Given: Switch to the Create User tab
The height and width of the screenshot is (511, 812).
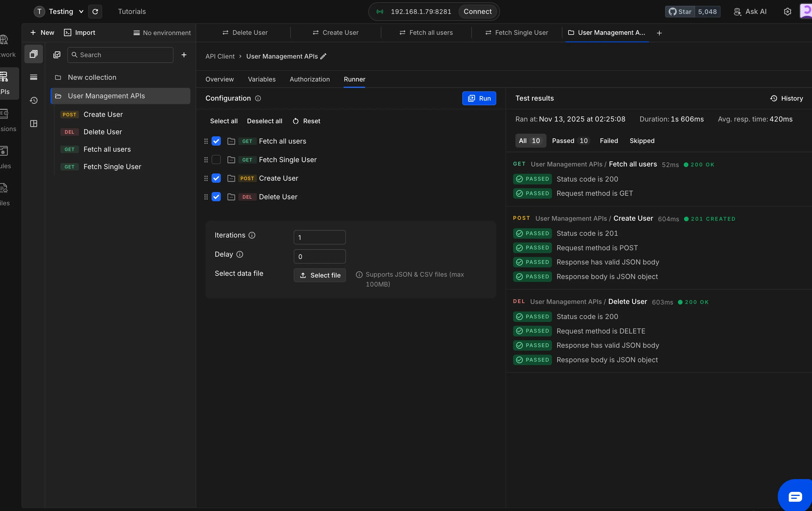Looking at the screenshot, I should [335, 33].
